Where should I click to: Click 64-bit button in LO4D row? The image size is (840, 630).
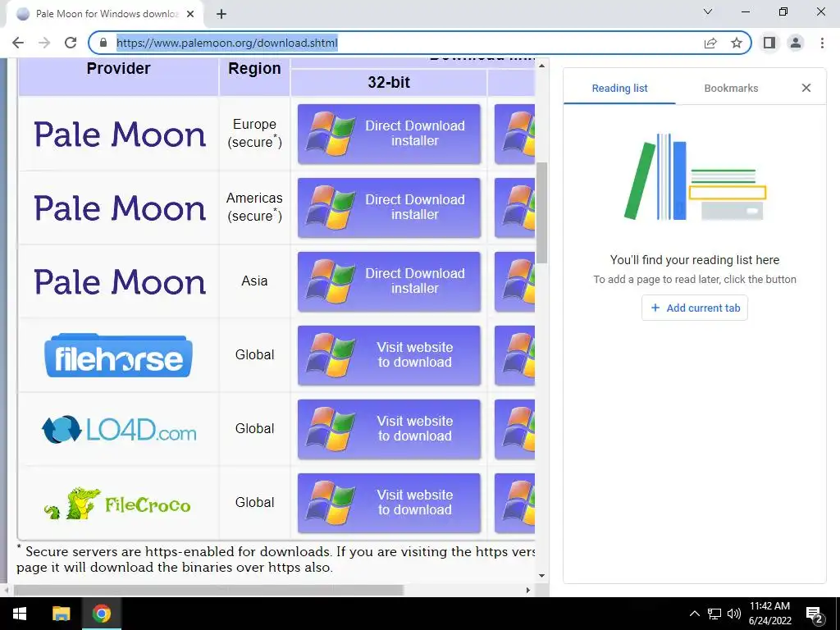point(515,429)
